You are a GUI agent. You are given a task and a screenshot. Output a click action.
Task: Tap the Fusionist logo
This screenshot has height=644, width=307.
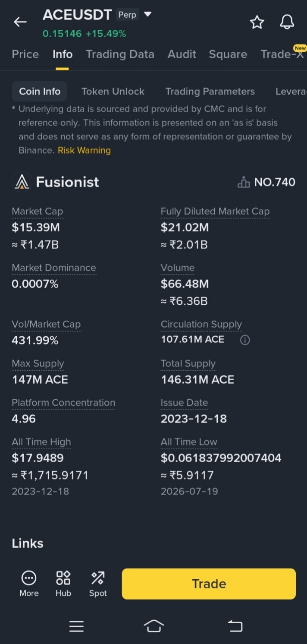coord(22,182)
